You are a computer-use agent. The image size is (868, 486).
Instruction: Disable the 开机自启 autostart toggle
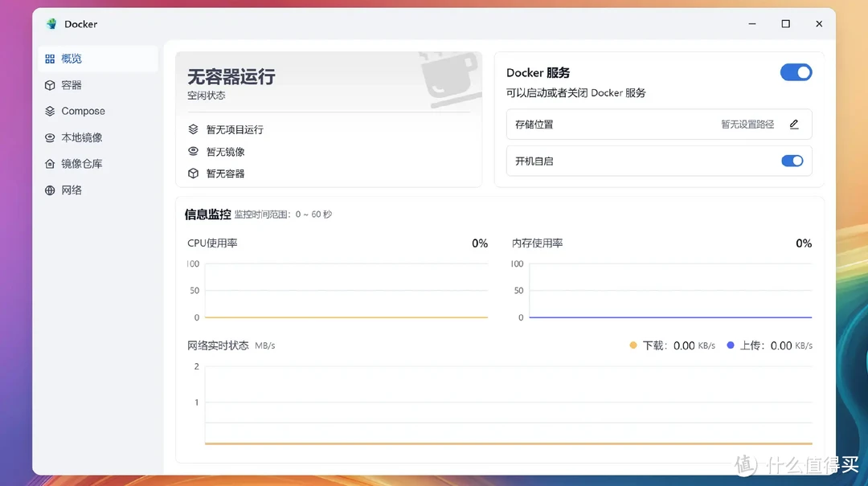click(792, 161)
